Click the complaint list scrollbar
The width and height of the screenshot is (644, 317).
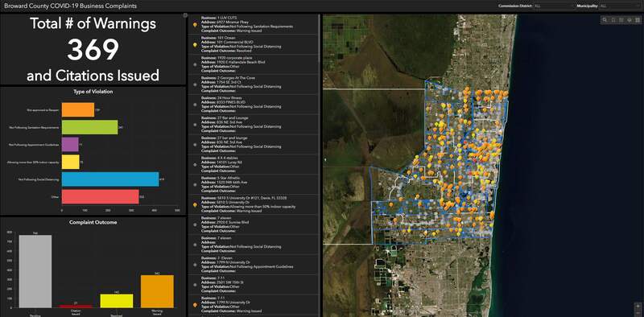(x=320, y=38)
